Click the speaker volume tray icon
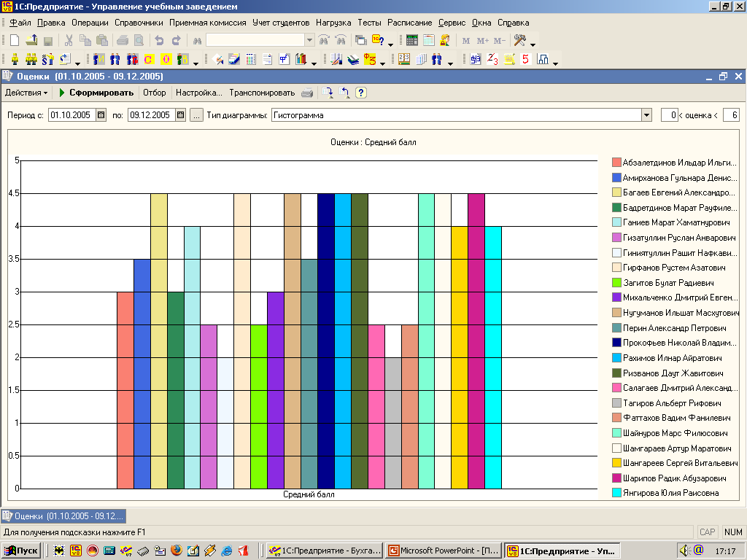The width and height of the screenshot is (747, 560). tap(684, 551)
